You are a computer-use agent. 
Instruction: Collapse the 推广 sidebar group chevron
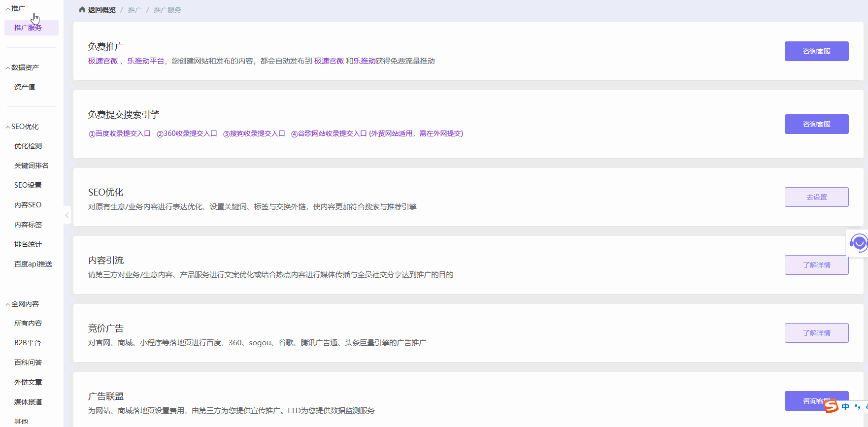click(x=8, y=9)
